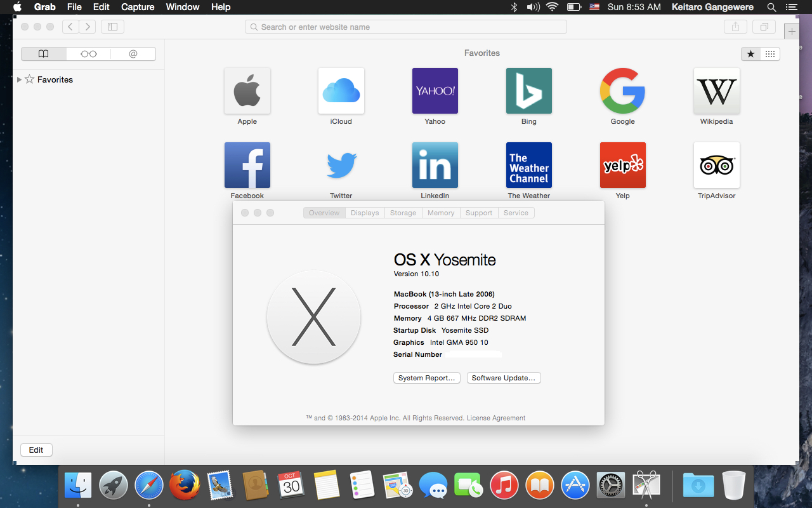Switch to the Support tab in About This Mac
Image resolution: width=812 pixels, height=508 pixels.
click(x=479, y=213)
